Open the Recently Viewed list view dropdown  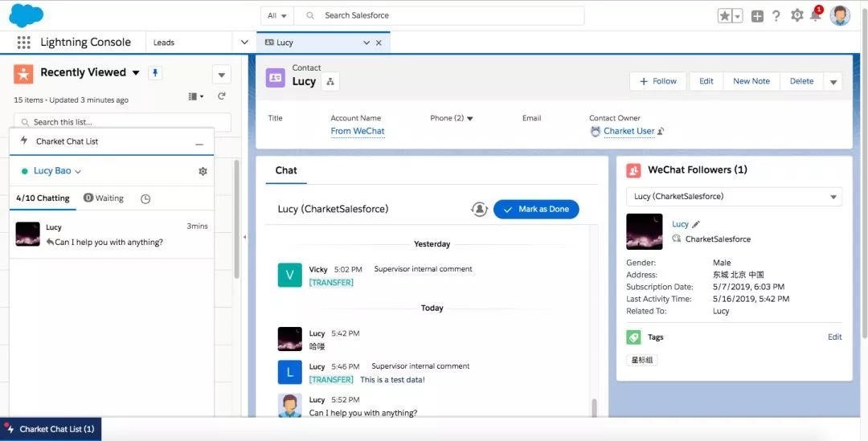coord(136,73)
